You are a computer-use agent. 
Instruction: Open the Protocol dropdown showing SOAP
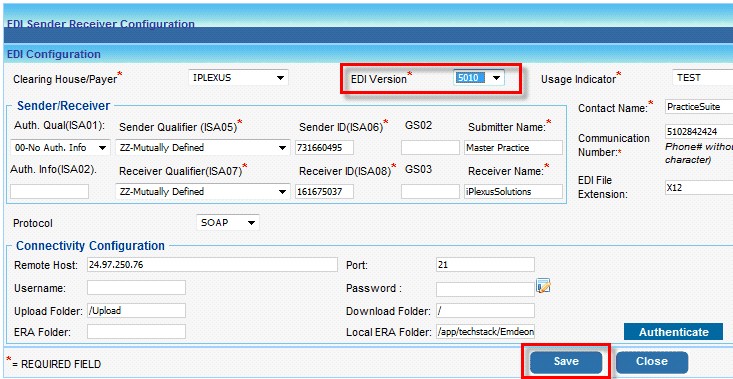pos(228,223)
